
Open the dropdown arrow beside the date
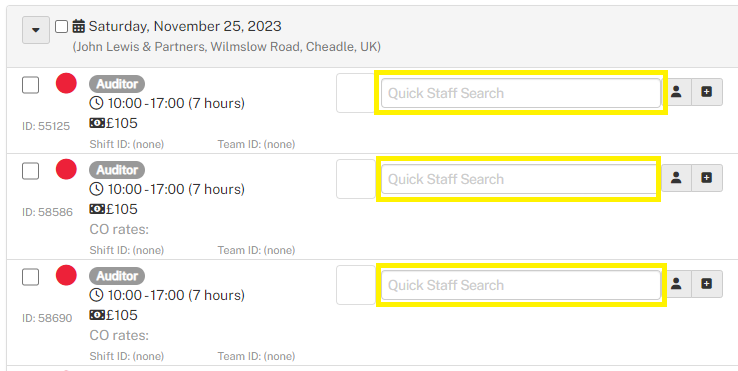tap(36, 30)
